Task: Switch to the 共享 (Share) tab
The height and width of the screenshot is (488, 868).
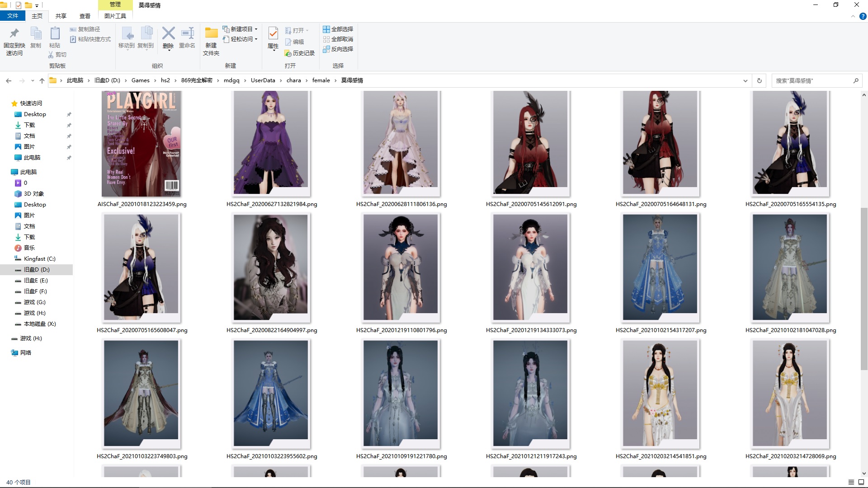Action: 61,16
